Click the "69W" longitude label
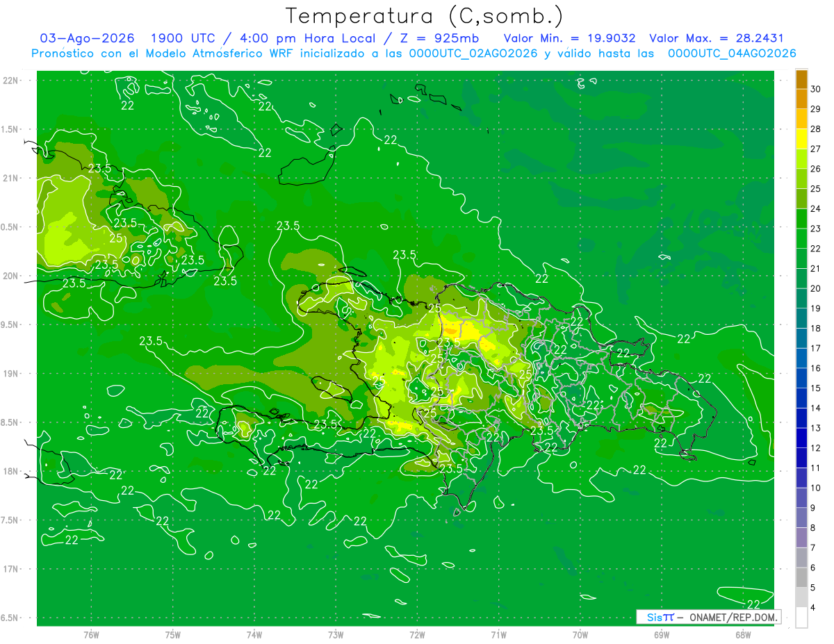This screenshot has width=834, height=644. 662,635
